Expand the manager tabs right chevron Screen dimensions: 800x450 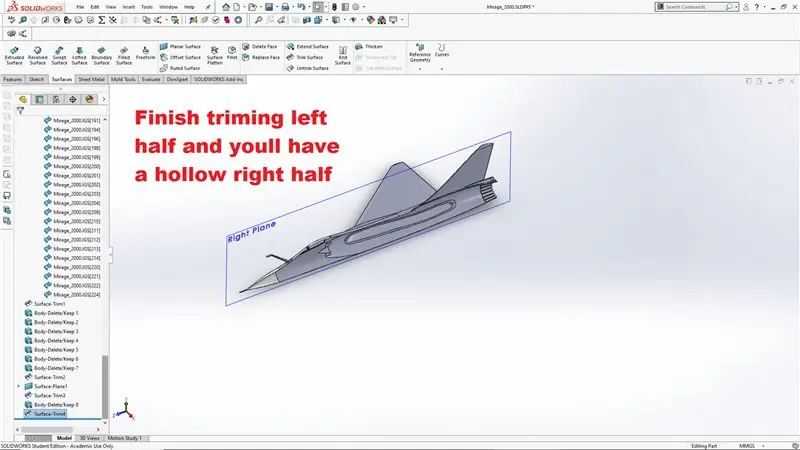104,99
